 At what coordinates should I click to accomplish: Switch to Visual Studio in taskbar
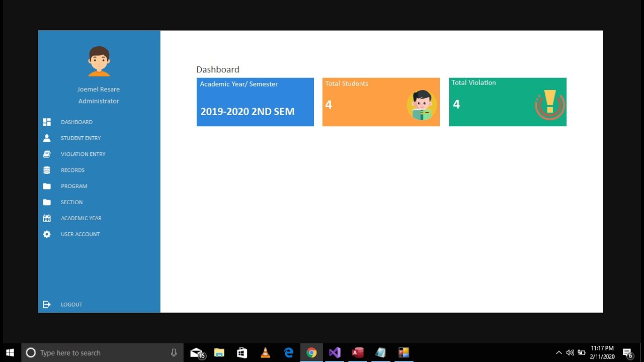335,352
